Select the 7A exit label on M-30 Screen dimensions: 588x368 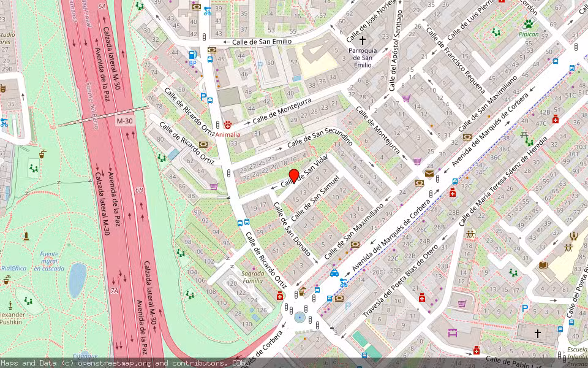115,291
